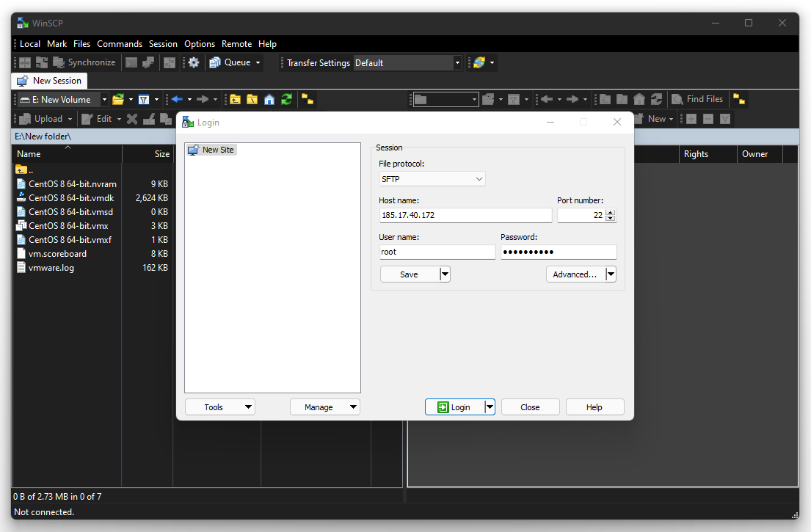The width and height of the screenshot is (811, 532).
Task: Open the Tools dropdown button
Action: point(220,407)
